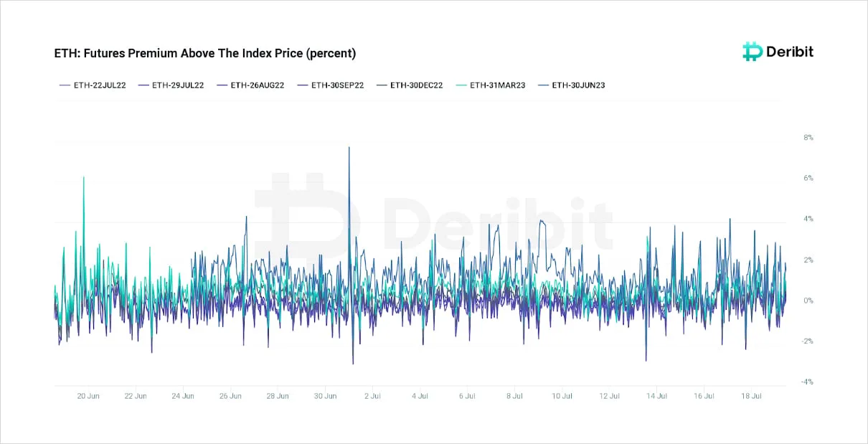Click the '20 Jun' x-axis label

pyautogui.click(x=88, y=395)
